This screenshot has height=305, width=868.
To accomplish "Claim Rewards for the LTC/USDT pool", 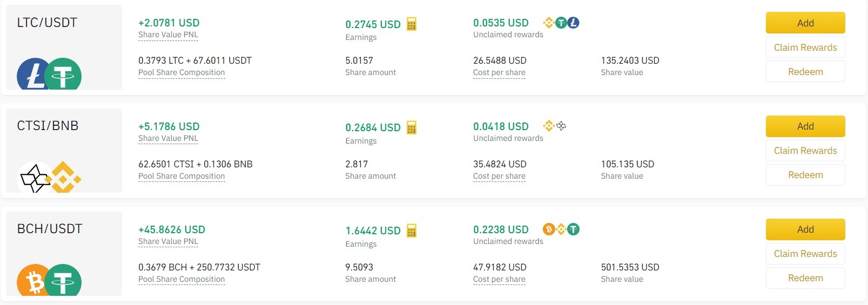I will coord(805,48).
